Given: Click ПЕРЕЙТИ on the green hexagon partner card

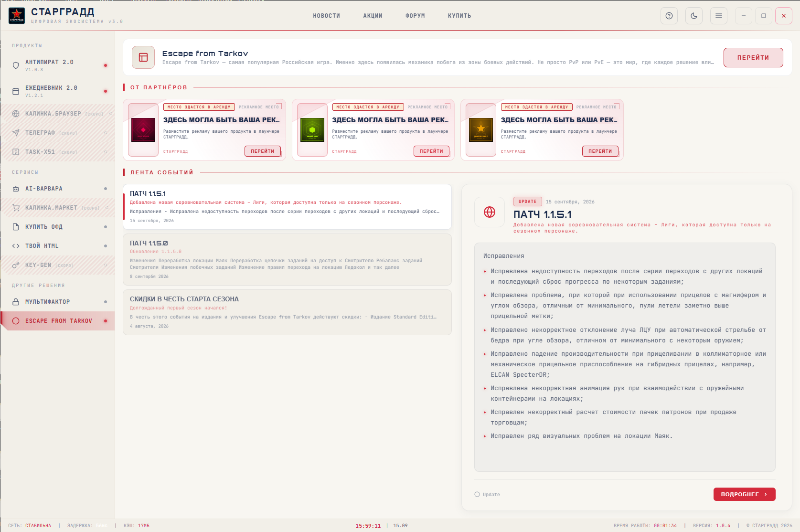Looking at the screenshot, I should 431,151.
